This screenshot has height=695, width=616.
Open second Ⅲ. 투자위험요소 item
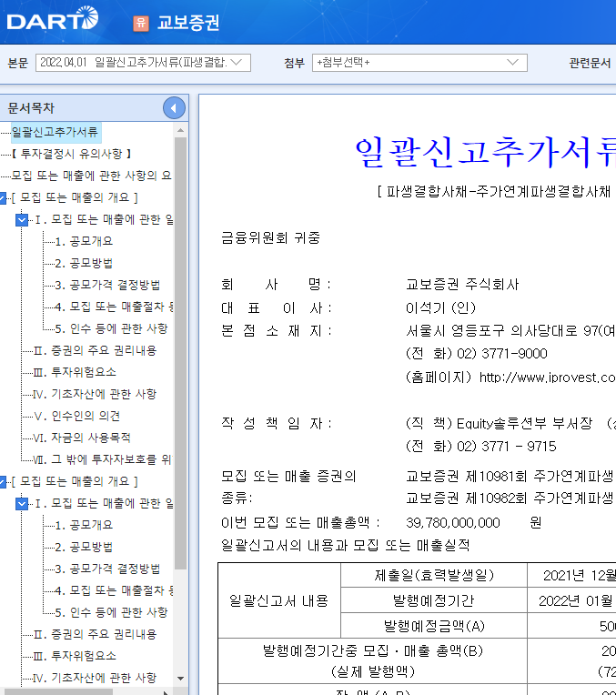click(75, 656)
